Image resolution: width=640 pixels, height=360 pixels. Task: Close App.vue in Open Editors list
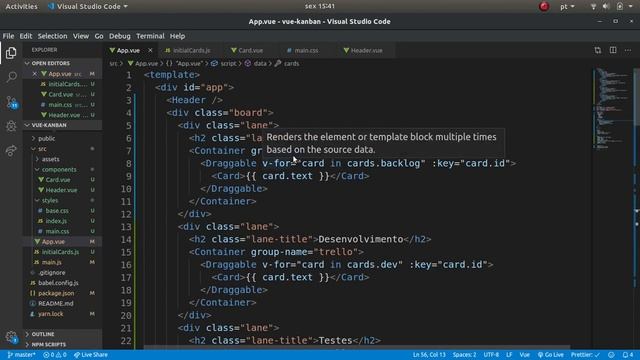point(35,74)
